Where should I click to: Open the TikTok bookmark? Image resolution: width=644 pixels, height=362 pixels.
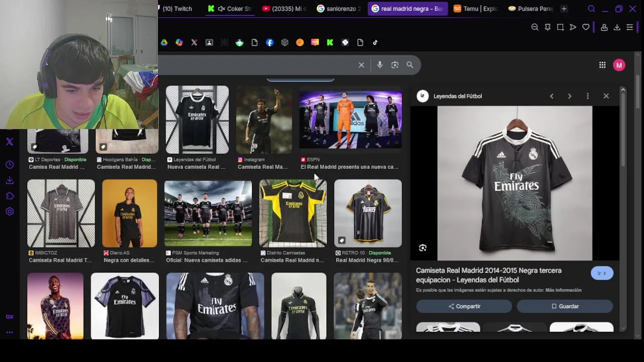tap(375, 43)
